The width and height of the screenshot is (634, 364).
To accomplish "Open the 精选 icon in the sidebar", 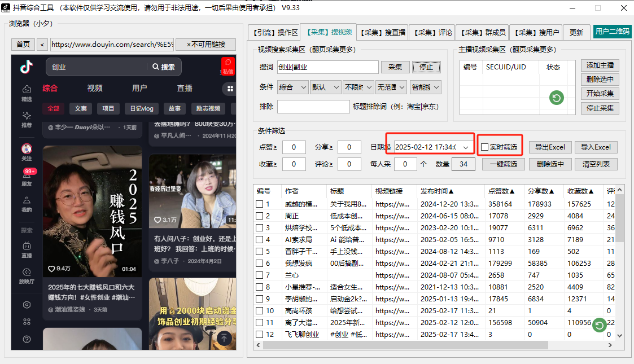I will pos(27,90).
